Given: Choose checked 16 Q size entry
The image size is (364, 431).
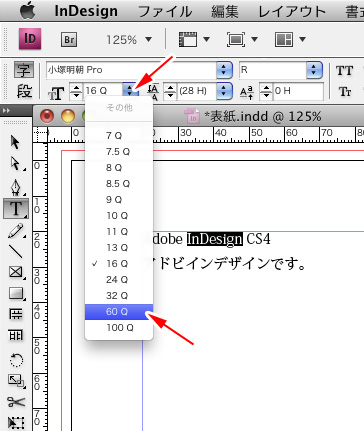Looking at the screenshot, I should point(119,264).
